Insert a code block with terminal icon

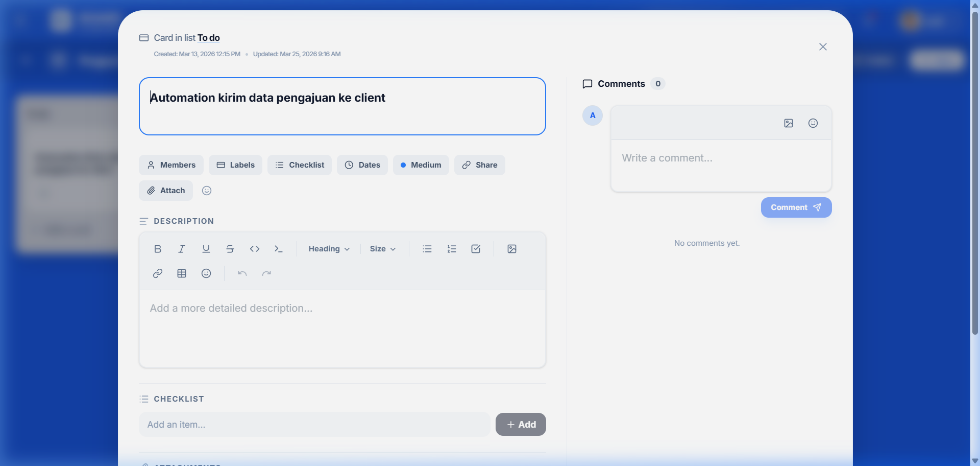point(279,249)
